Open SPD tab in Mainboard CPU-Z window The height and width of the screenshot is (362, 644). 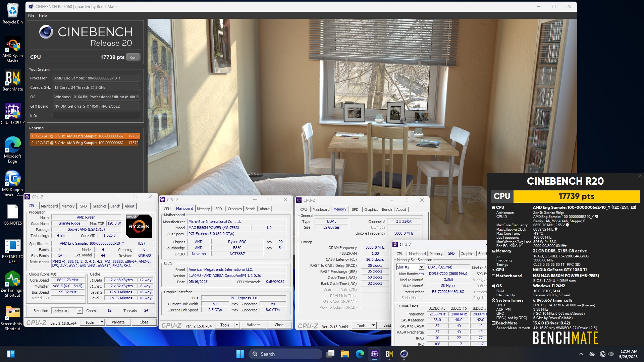218,209
